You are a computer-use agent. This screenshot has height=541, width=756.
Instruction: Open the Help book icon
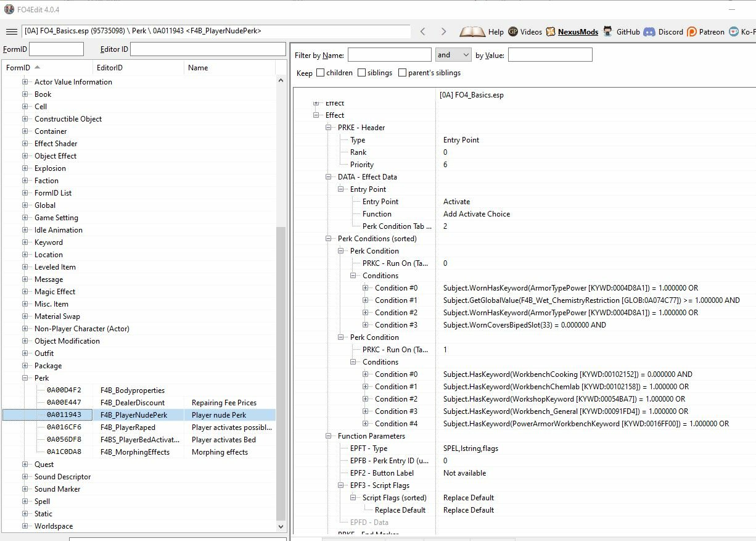point(472,31)
